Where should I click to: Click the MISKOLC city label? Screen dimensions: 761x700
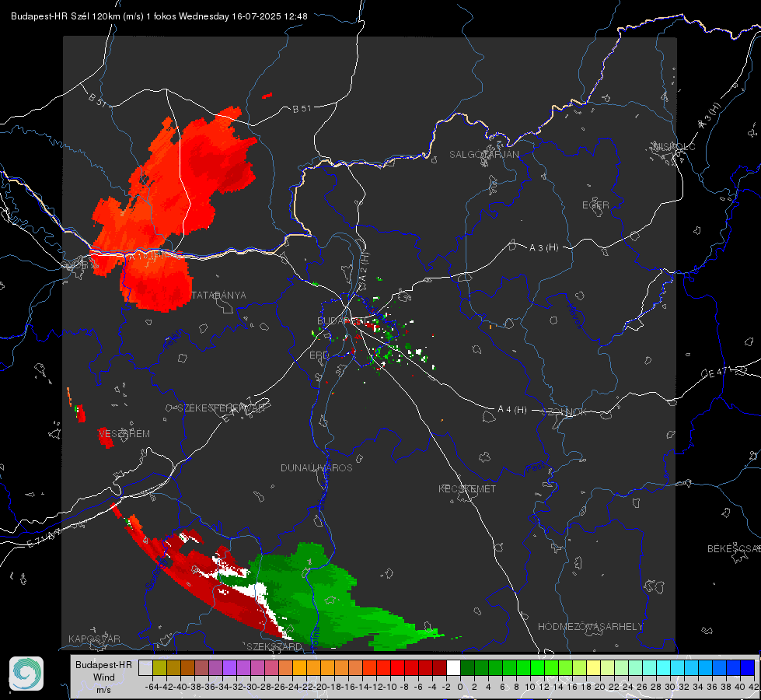point(674,147)
